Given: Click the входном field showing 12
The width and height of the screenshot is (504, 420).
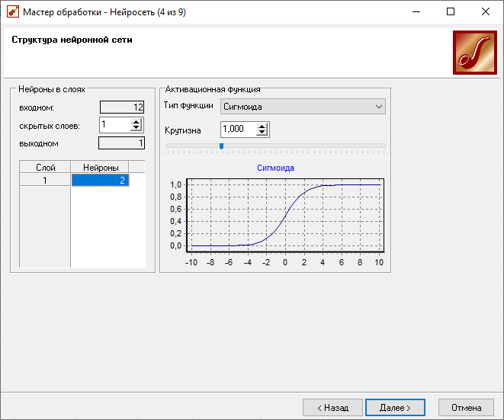Looking at the screenshot, I should coord(122,107).
